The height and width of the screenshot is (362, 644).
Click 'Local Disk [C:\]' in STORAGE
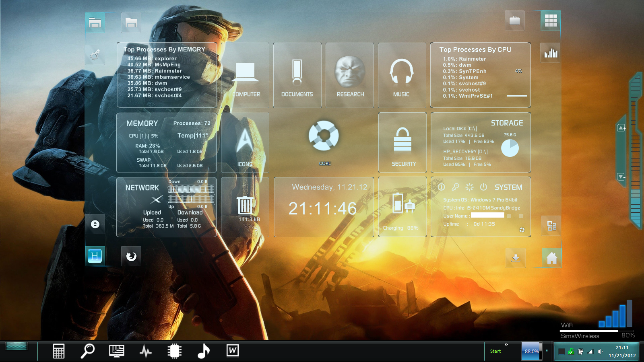tap(460, 129)
